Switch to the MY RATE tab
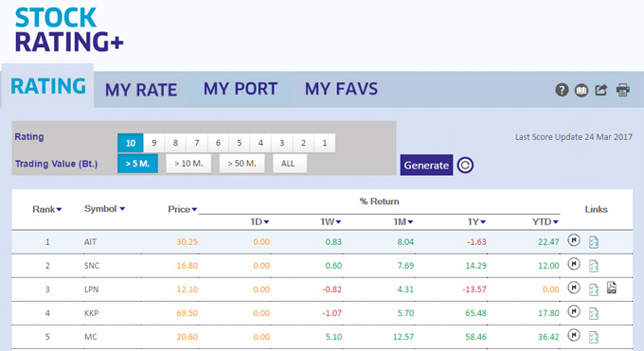Screen dimensions: 644x351 (141, 90)
